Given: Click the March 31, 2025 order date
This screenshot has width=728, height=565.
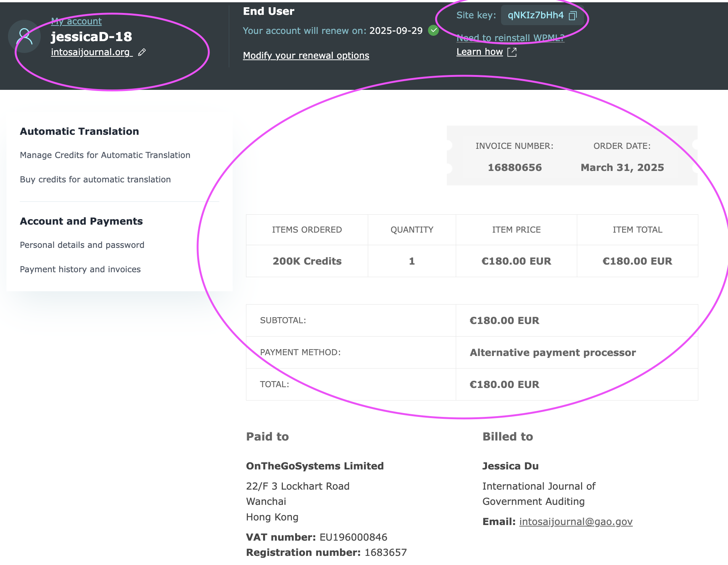Looking at the screenshot, I should click(622, 168).
